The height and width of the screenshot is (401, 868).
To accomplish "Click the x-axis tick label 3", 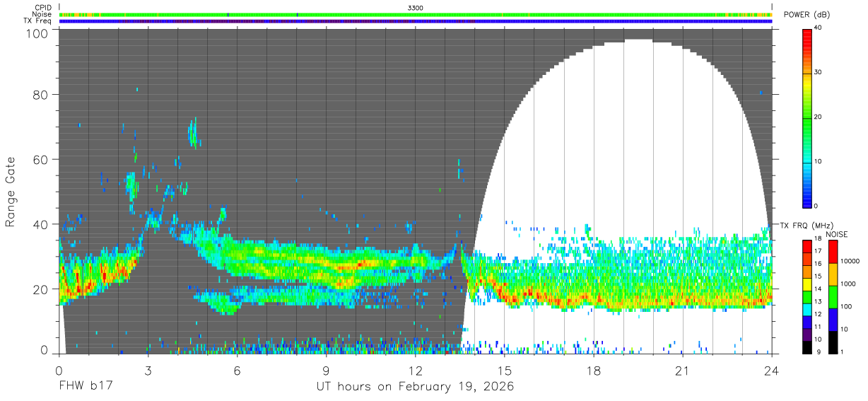I will (148, 370).
